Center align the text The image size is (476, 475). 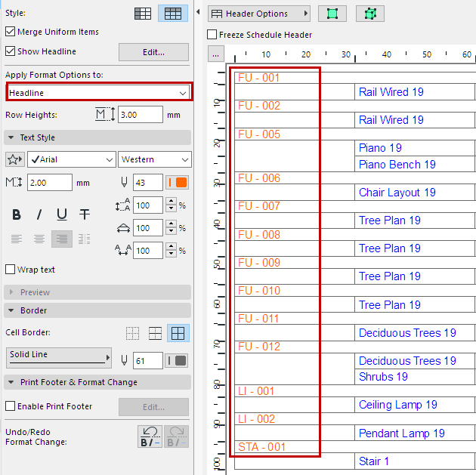(39, 239)
